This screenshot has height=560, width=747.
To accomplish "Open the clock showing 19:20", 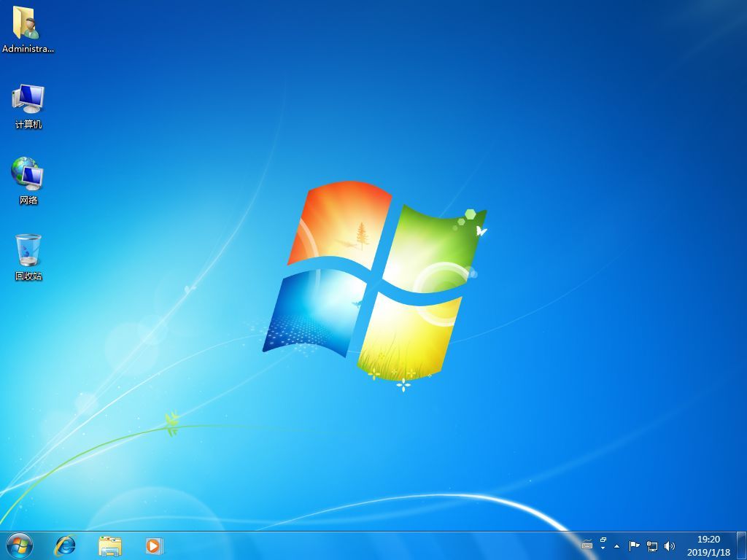I will coord(708,539).
